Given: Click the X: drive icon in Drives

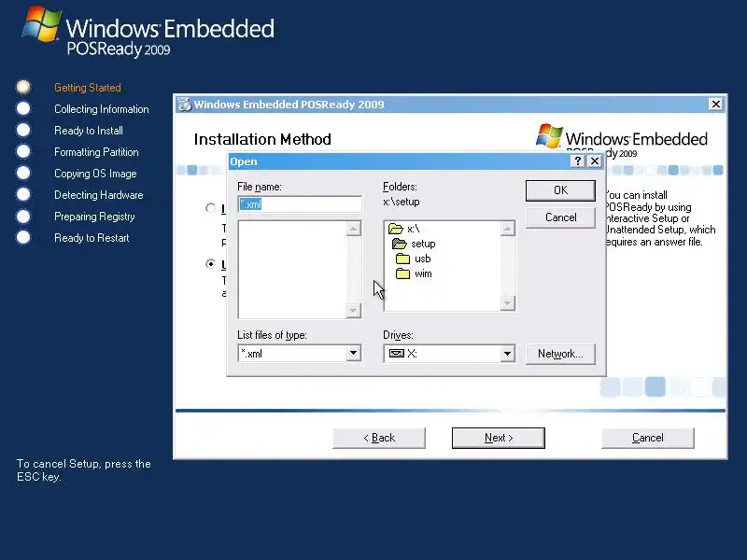Looking at the screenshot, I should pos(396,354).
